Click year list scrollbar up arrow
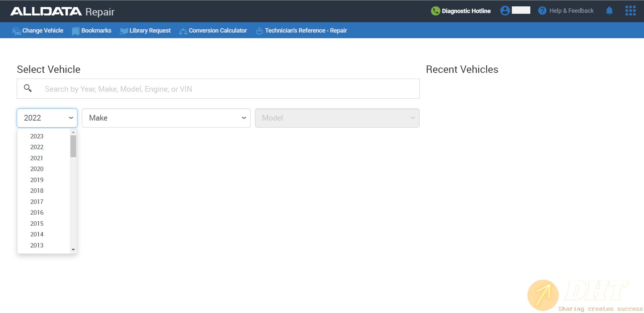644x313 pixels. [x=73, y=132]
